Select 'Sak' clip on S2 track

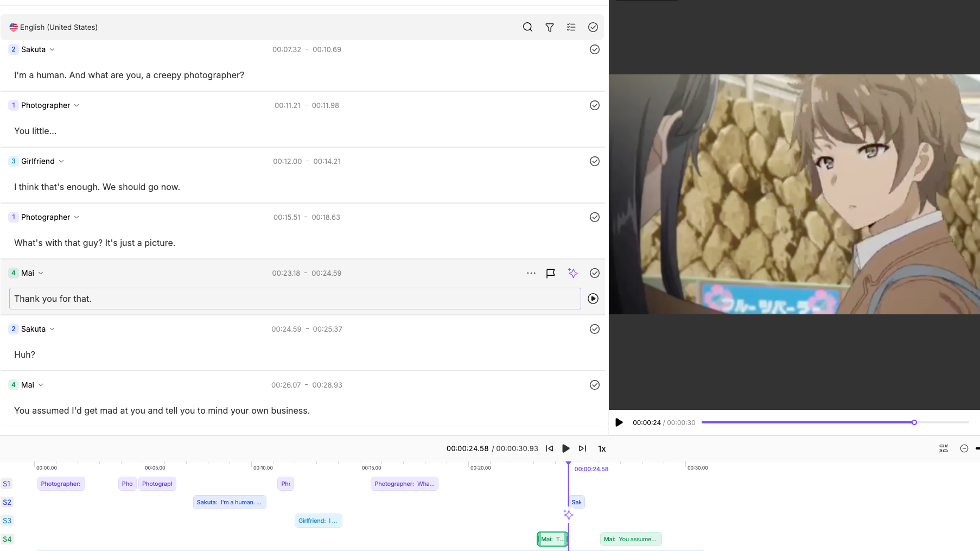pyautogui.click(x=577, y=502)
